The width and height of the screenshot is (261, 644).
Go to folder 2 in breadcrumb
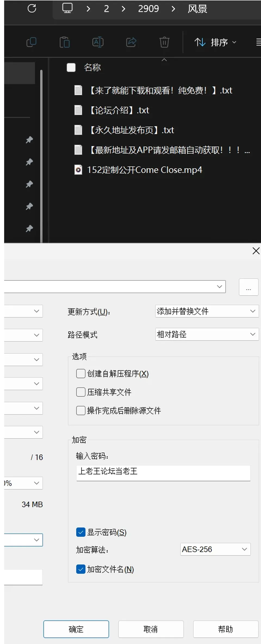pyautogui.click(x=106, y=9)
